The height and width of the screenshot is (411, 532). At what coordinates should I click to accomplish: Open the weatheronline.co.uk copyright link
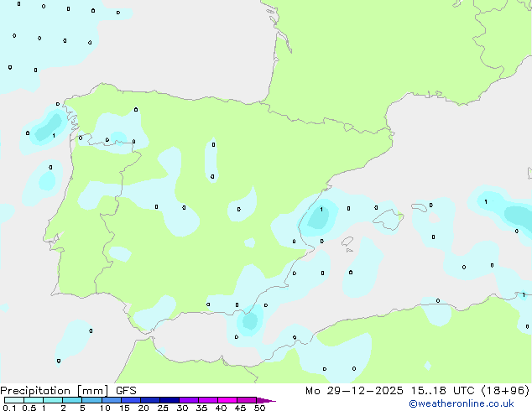[462, 403]
